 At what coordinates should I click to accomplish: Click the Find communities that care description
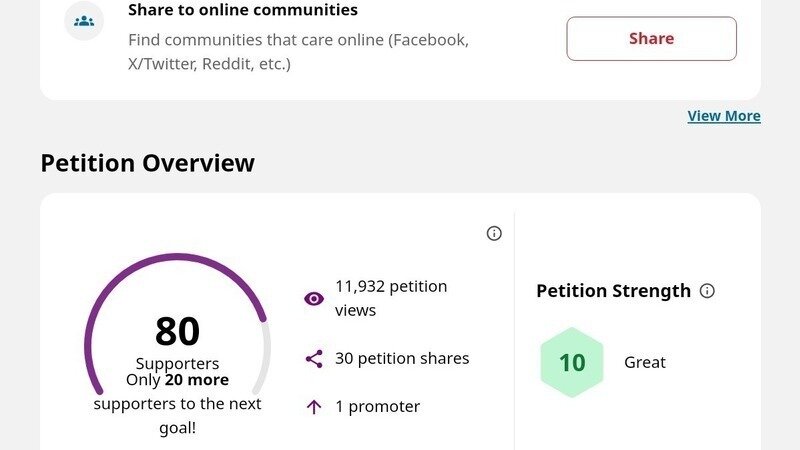point(298,52)
